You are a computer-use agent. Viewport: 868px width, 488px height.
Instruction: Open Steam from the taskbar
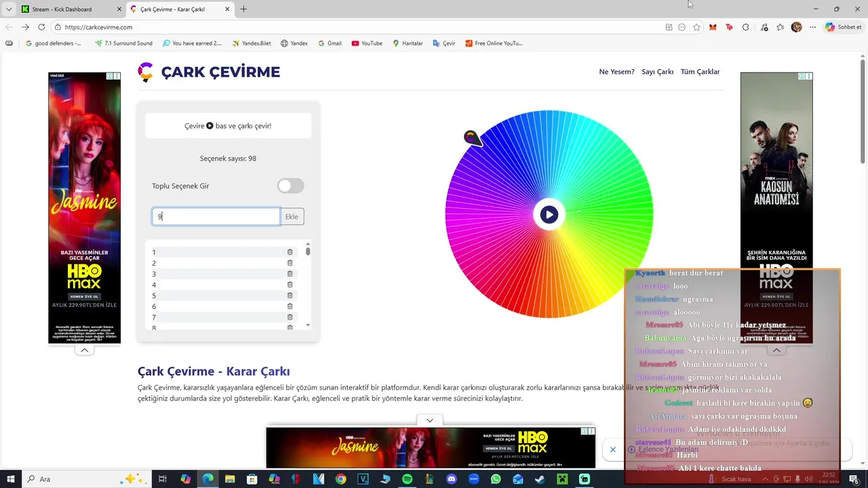tap(540, 479)
